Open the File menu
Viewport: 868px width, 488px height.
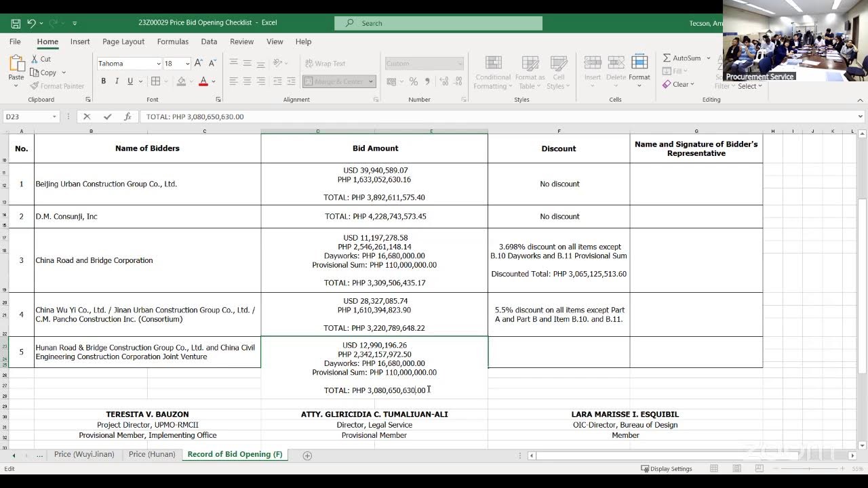[x=15, y=41]
